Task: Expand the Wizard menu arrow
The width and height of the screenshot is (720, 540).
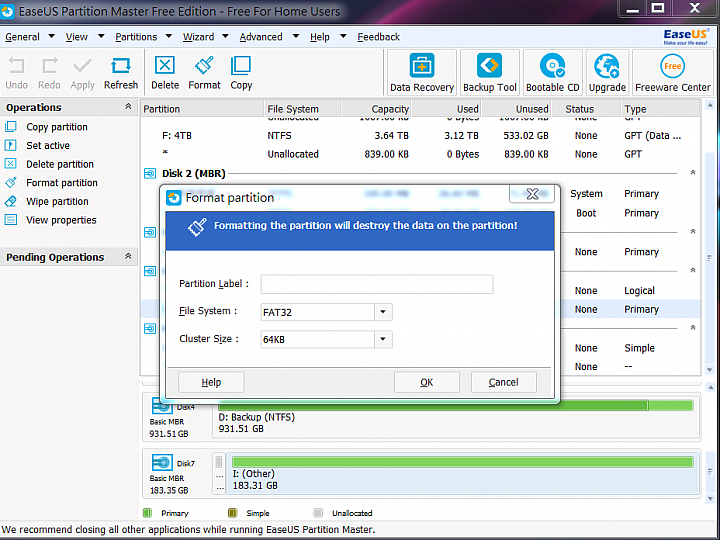Action: [225, 36]
